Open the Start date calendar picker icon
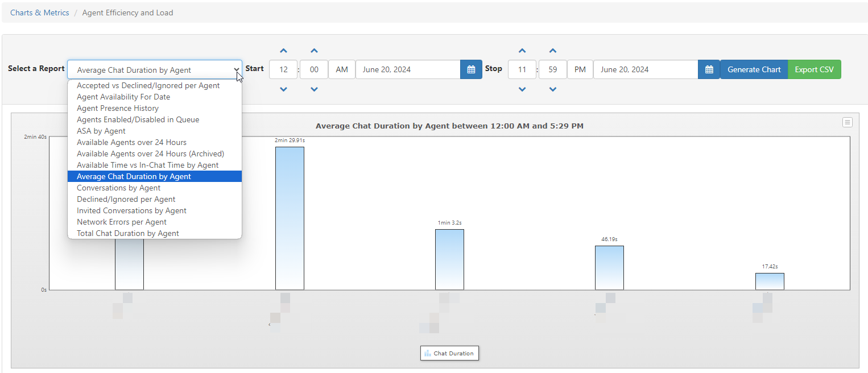This screenshot has height=373, width=868. (x=471, y=69)
